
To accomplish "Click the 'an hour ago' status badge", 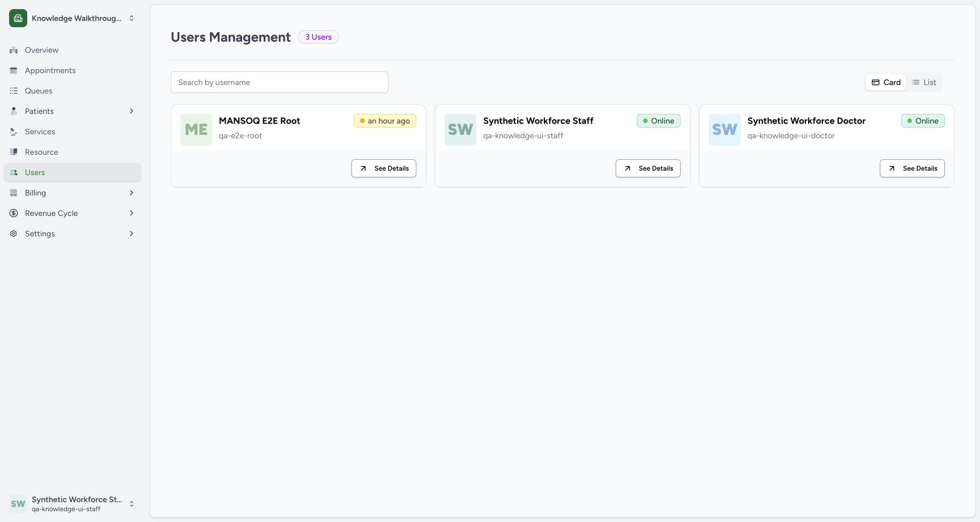I will click(385, 121).
